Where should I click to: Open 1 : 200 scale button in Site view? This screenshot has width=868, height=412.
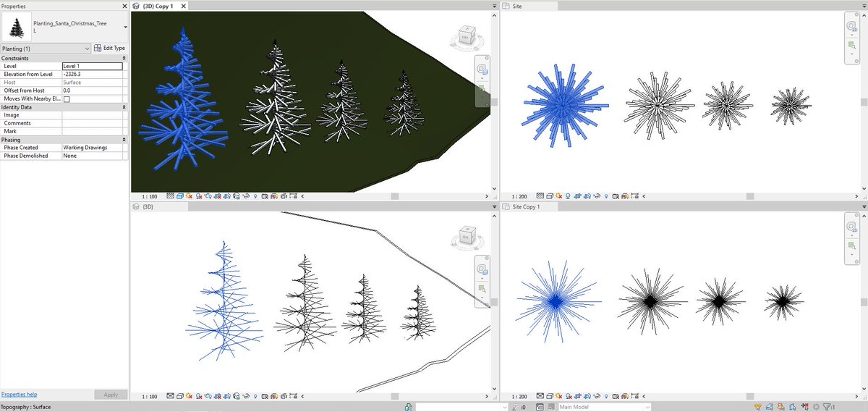[x=519, y=196]
